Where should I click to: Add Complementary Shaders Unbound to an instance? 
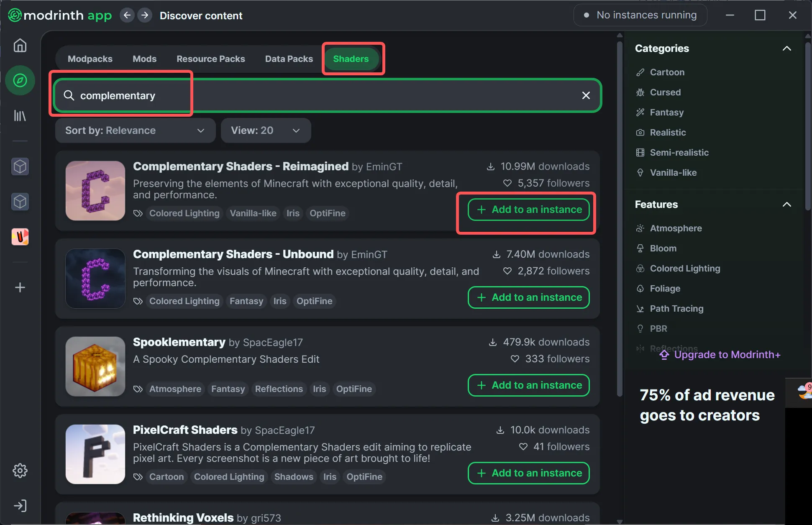pyautogui.click(x=528, y=297)
